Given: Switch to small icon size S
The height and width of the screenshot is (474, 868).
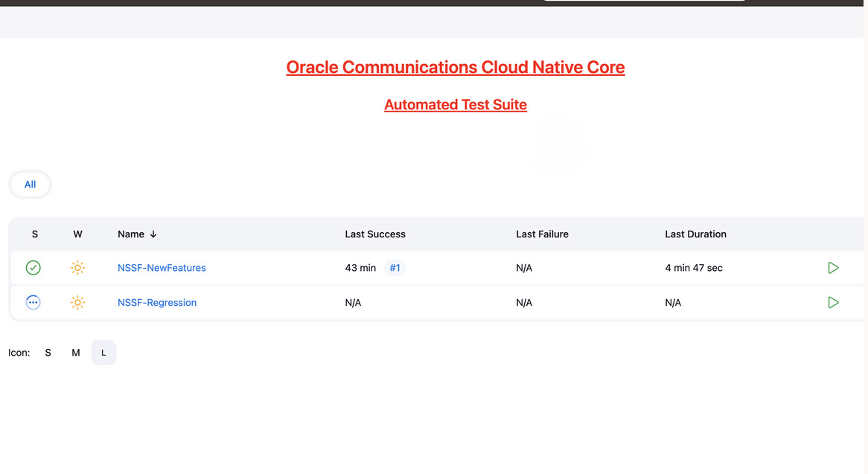Looking at the screenshot, I should tap(48, 352).
